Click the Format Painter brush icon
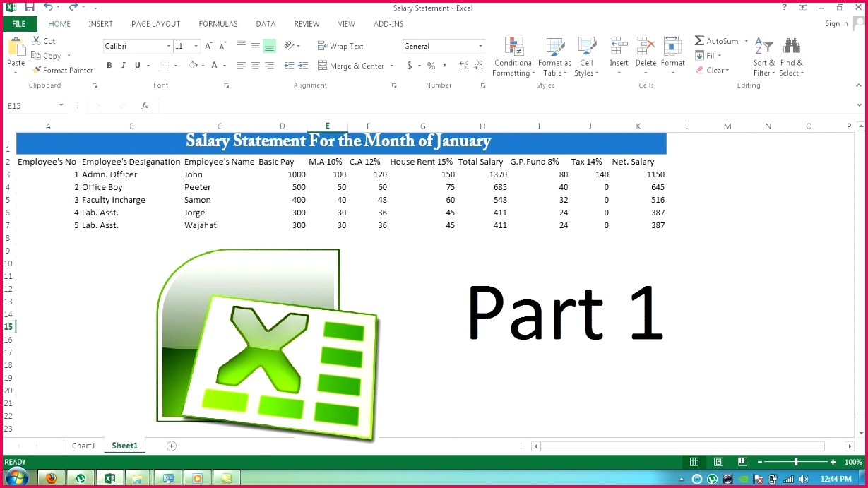 [37, 70]
